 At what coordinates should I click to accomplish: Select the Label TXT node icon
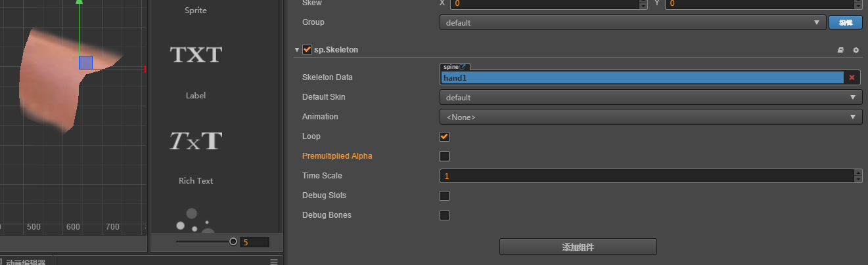point(196,54)
